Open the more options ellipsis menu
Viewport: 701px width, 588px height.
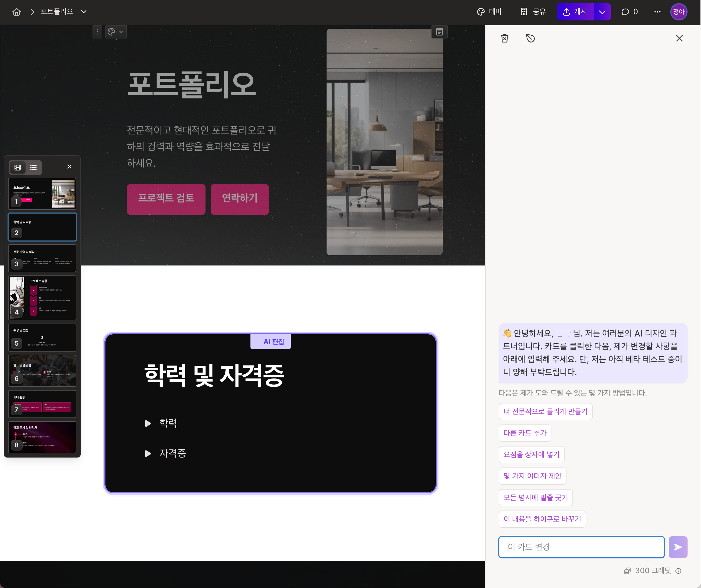coord(657,12)
